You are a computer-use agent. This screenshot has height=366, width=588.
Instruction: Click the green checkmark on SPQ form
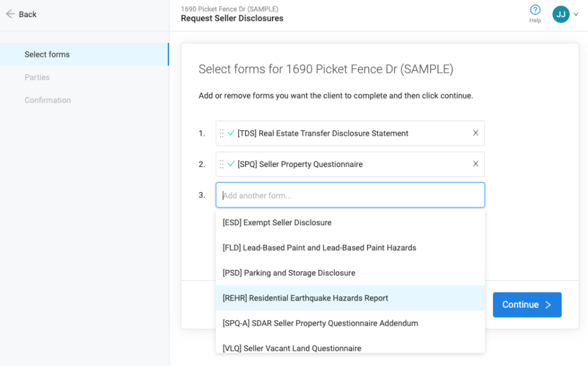231,164
